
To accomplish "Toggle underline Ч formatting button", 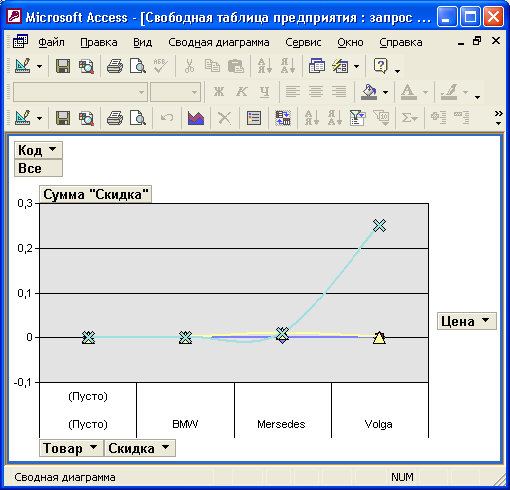I will coord(265,91).
